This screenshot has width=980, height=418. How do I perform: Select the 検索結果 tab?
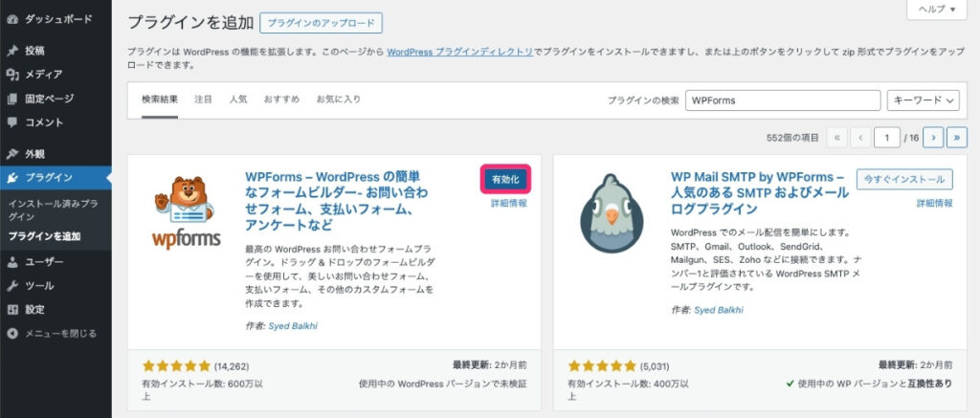[160, 99]
